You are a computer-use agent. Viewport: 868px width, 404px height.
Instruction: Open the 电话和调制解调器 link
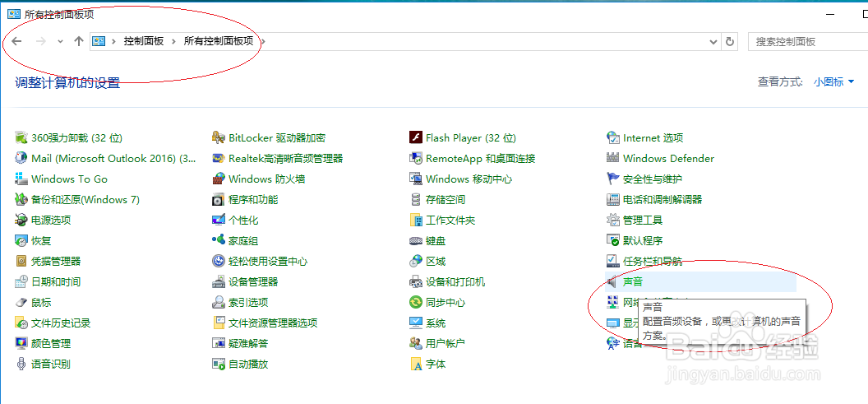(662, 199)
